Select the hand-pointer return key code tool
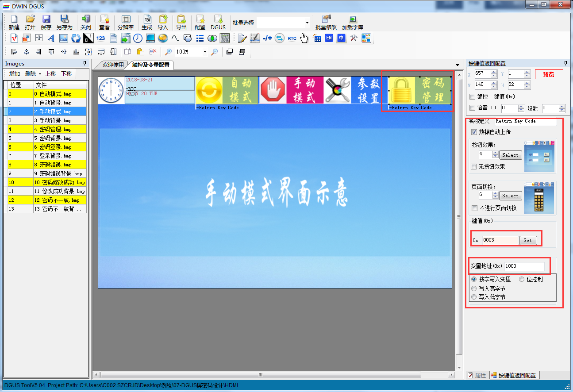This screenshot has height=392, width=573. pos(304,38)
